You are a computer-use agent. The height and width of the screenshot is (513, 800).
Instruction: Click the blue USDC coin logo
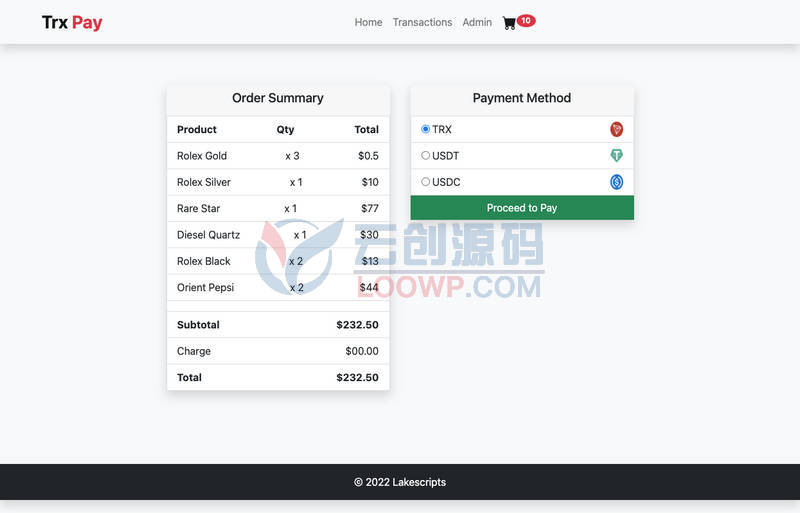(x=616, y=182)
